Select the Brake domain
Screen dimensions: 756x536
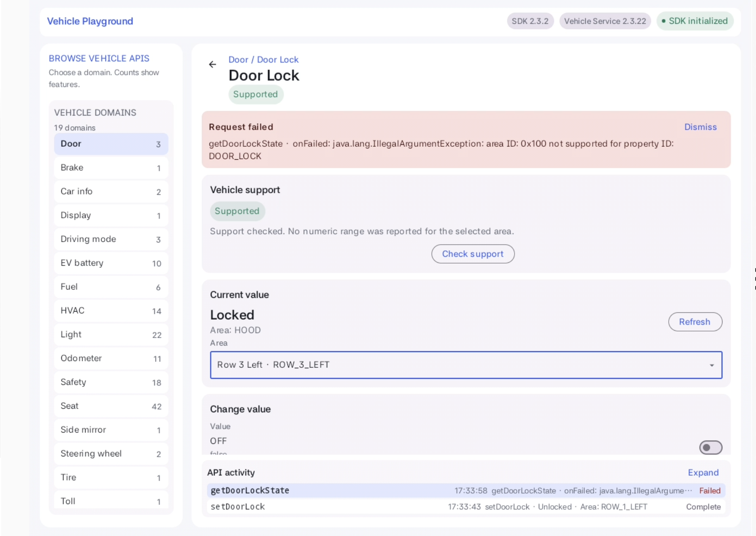111,168
